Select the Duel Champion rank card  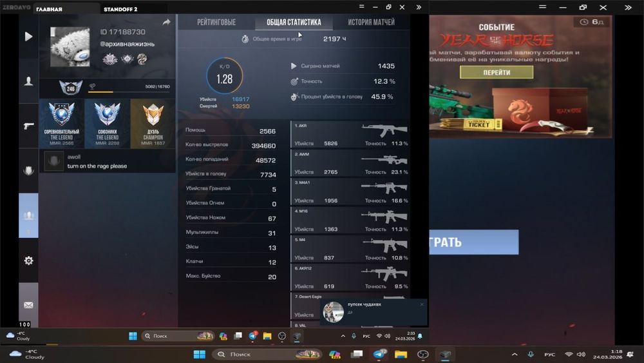click(153, 123)
